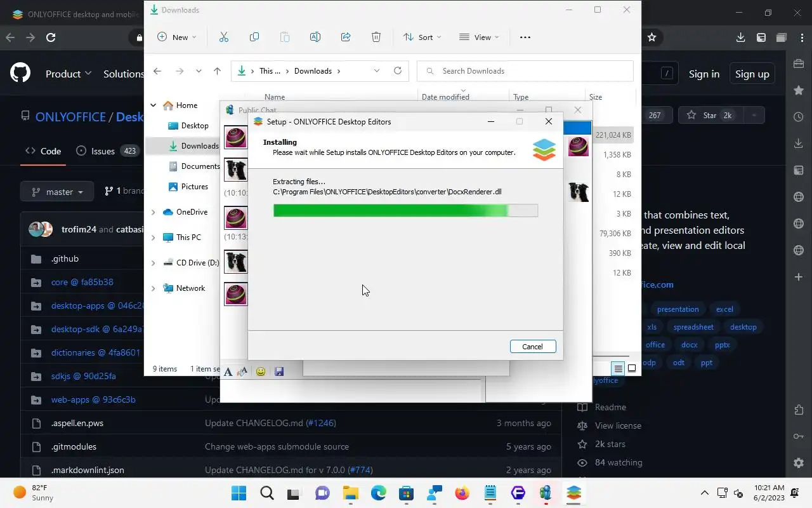This screenshot has width=812, height=508.
Task: Open the .github folder
Action: (x=65, y=258)
